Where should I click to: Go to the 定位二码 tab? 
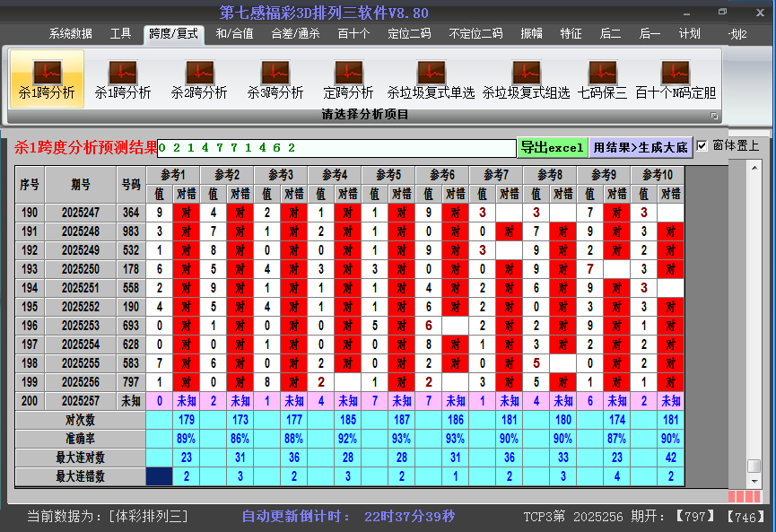coord(409,34)
